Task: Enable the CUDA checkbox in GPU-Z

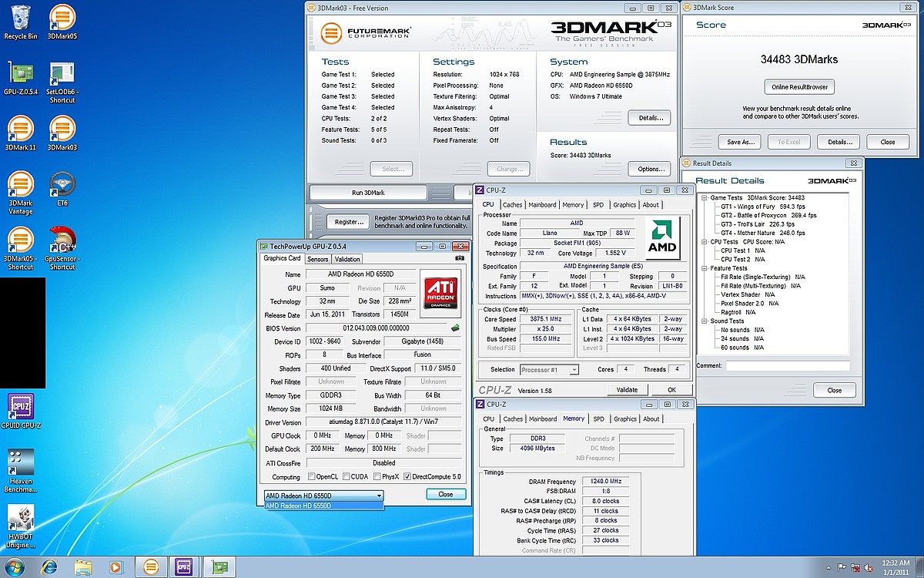Action: pos(346,477)
